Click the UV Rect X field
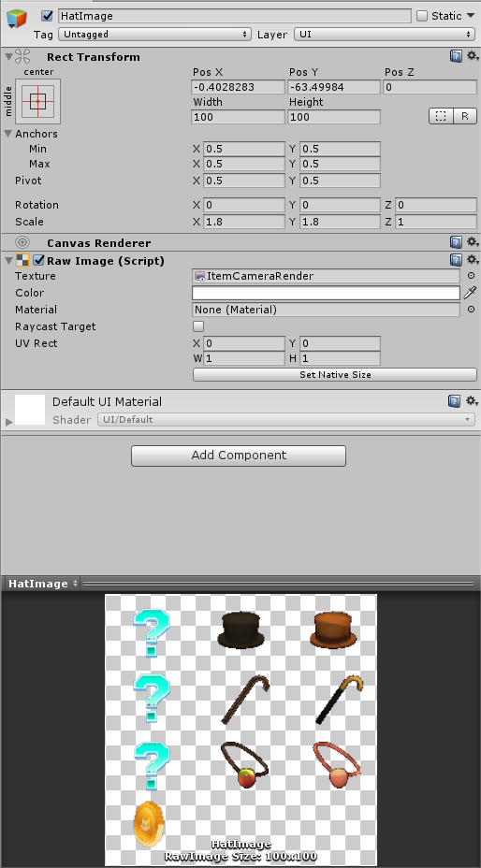481x868 pixels. point(244,343)
